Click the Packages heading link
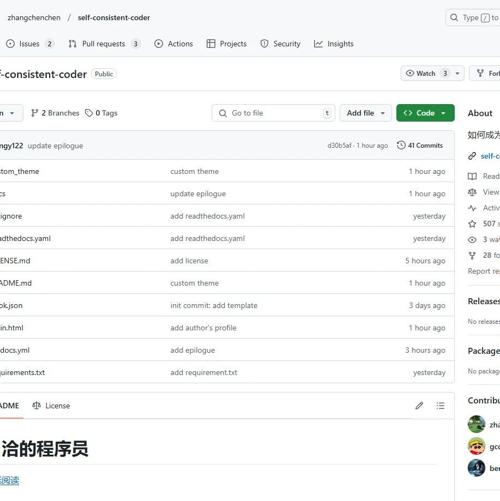The height and width of the screenshot is (501, 500). 484,351
